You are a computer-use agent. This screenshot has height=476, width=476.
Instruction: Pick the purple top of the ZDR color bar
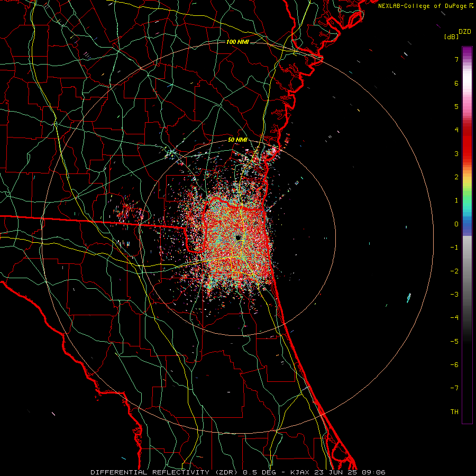[x=467, y=52]
